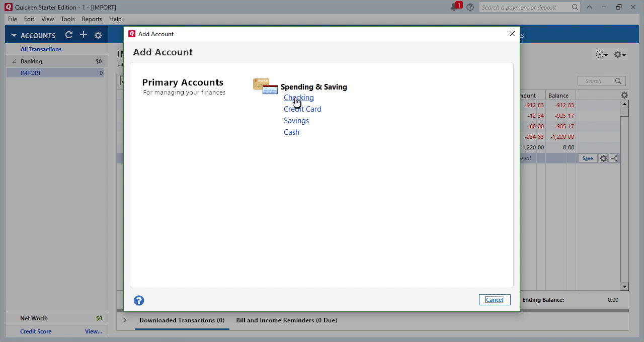
Task: Click the title bar help icon
Action: point(470,7)
